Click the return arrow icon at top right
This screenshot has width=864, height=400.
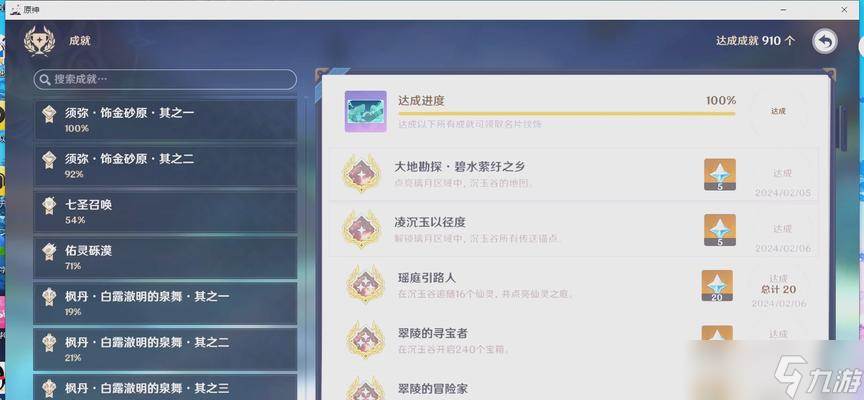(825, 41)
